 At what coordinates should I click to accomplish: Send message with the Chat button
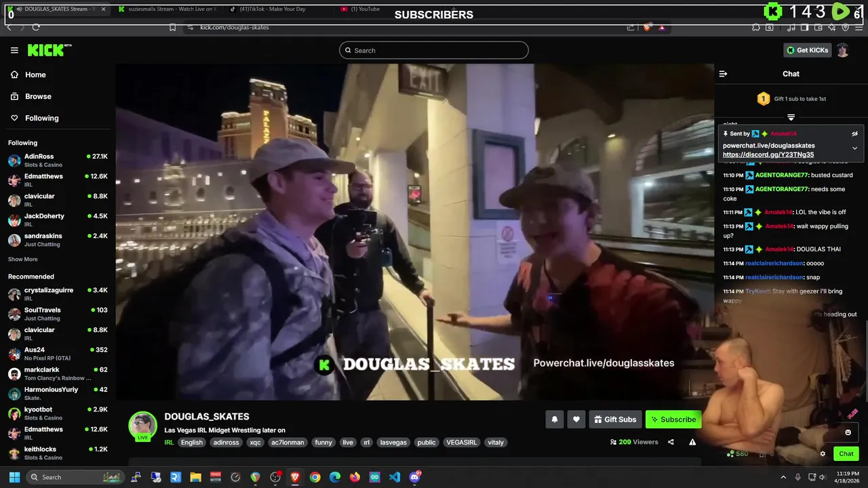[846, 454]
